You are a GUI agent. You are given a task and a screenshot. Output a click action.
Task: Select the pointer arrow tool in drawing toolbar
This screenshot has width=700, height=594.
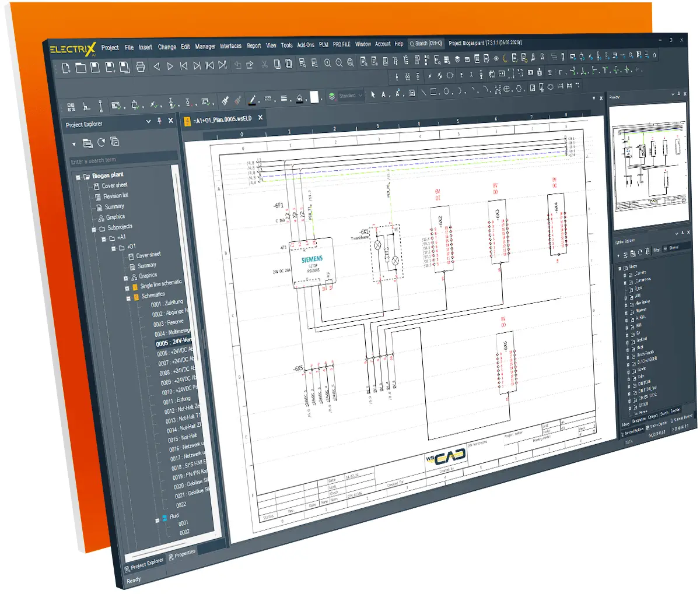pyautogui.click(x=374, y=94)
